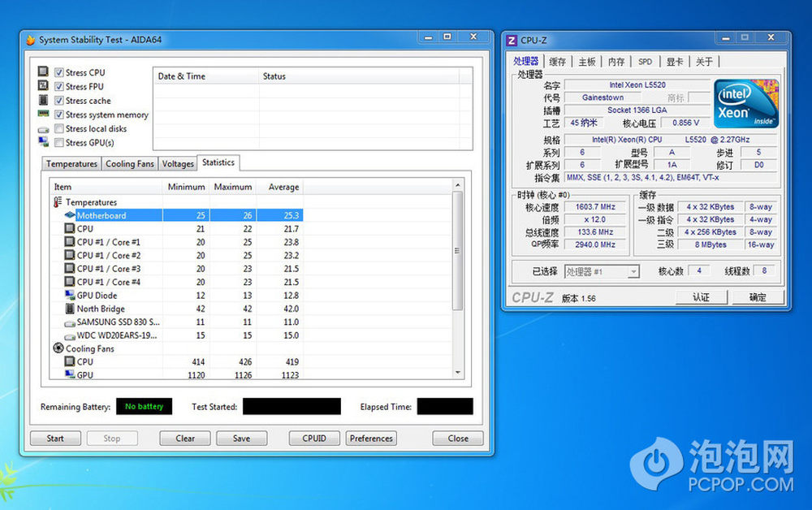This screenshot has height=510, width=812.
Task: Open the Cooling Fans tab
Action: click(x=130, y=163)
